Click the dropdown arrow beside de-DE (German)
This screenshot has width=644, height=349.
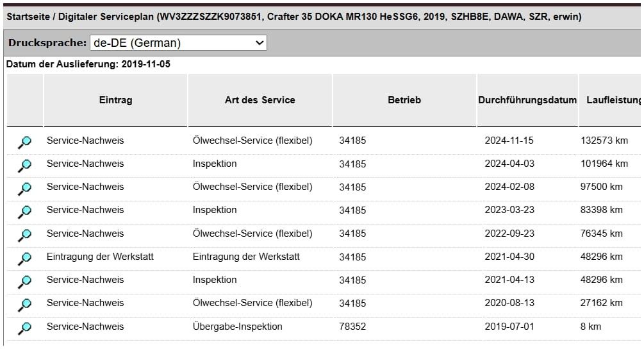point(259,43)
